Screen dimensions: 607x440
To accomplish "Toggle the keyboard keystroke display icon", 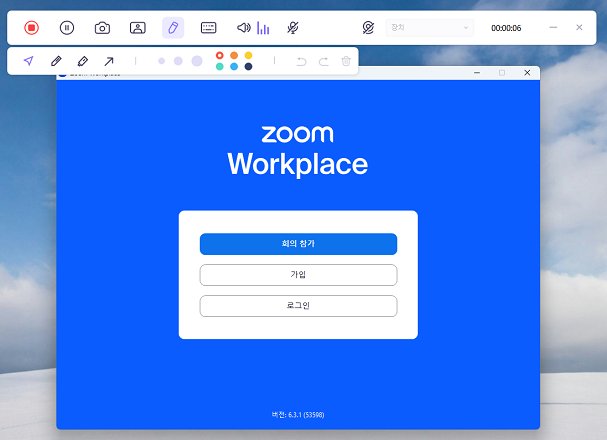I will click(x=208, y=28).
